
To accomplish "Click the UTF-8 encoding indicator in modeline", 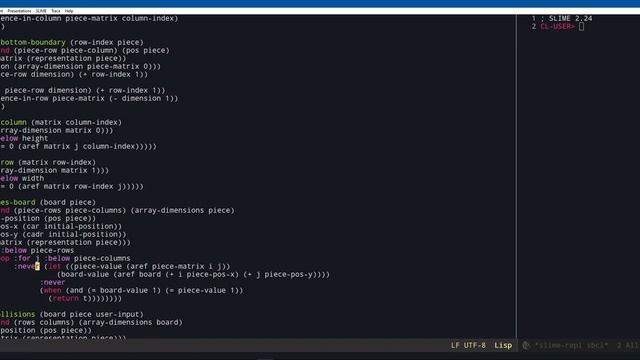I will pos(475,345).
